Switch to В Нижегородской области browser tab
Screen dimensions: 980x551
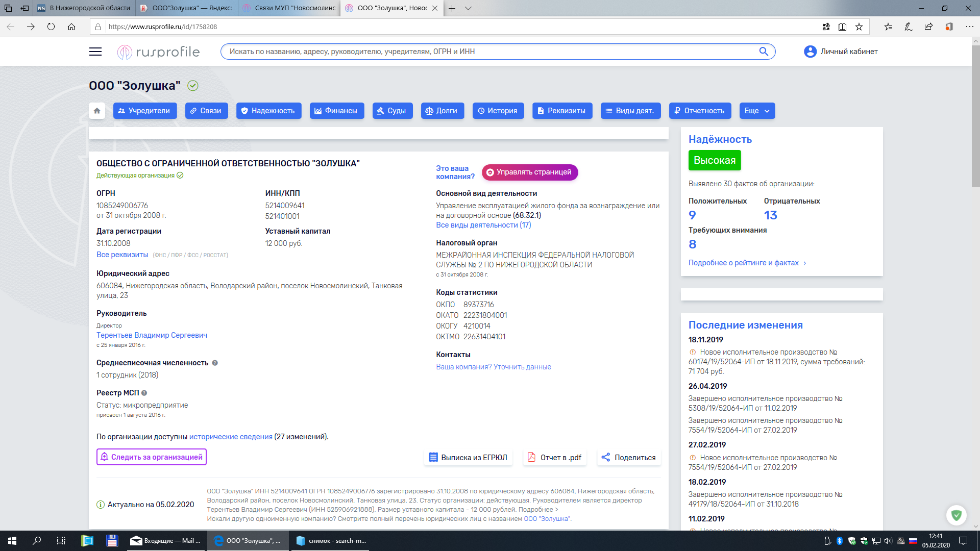(x=85, y=8)
